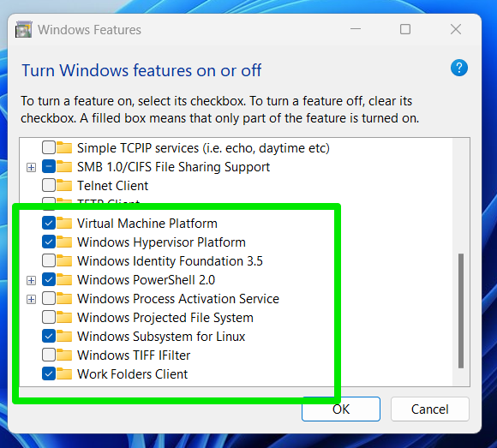Check the Windows TIFF IFilter checkbox
This screenshot has width=497, height=448.
[x=49, y=355]
